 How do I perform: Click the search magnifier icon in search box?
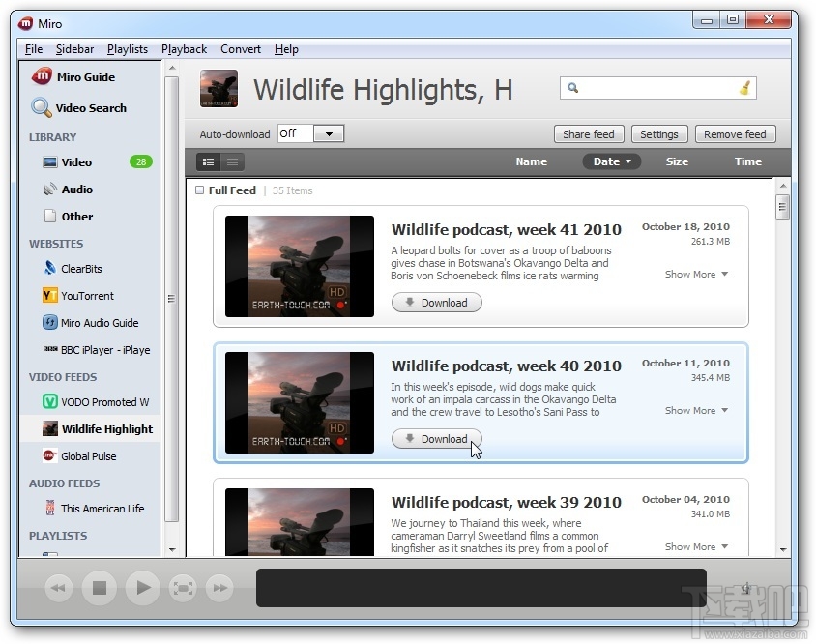tap(572, 87)
